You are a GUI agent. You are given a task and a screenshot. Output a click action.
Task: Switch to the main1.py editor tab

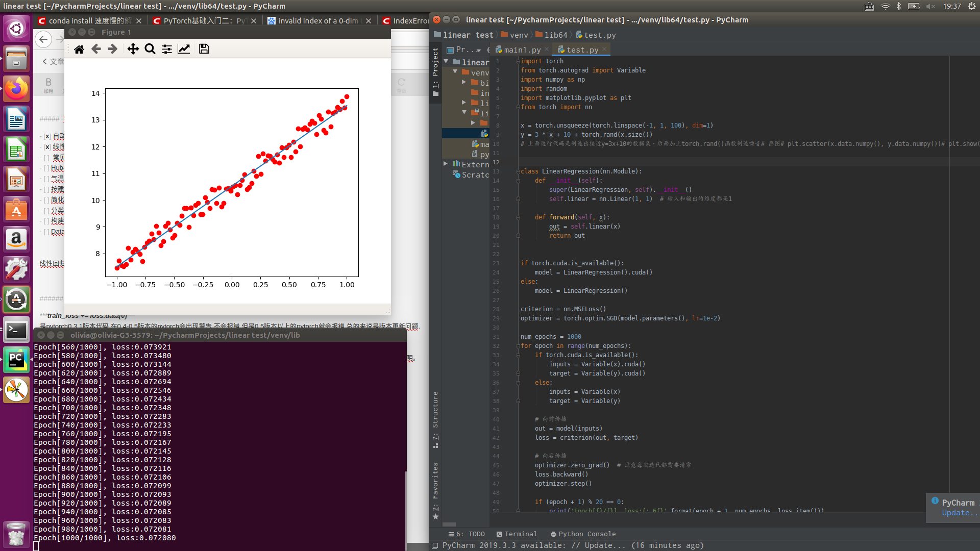[x=522, y=50]
